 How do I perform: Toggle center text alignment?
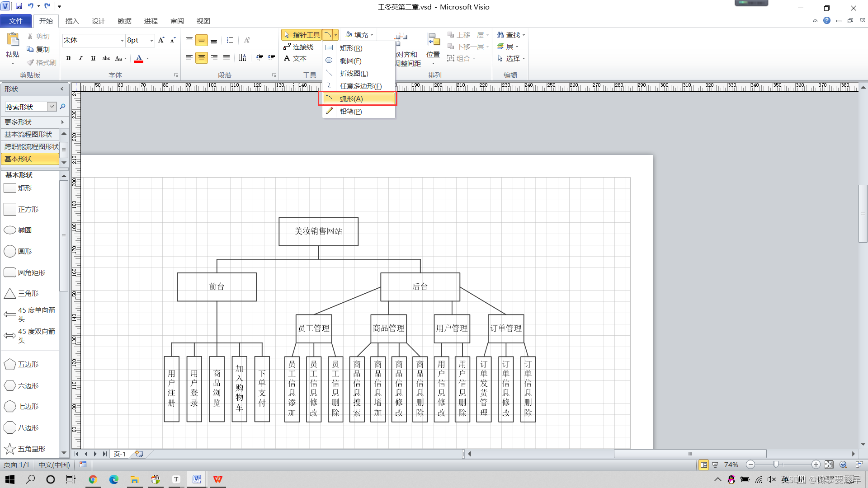coord(202,58)
